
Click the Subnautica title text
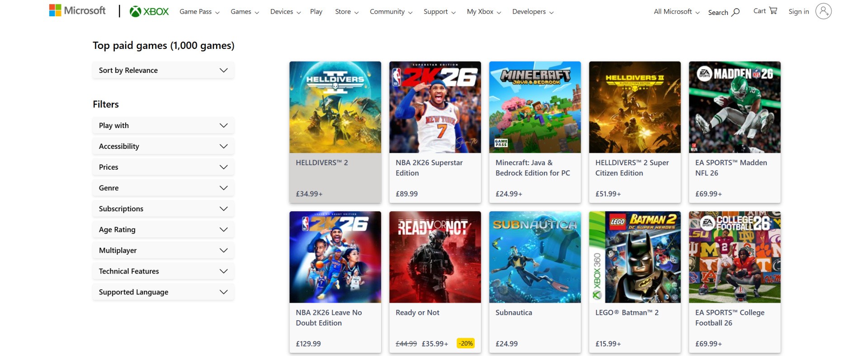(x=514, y=313)
